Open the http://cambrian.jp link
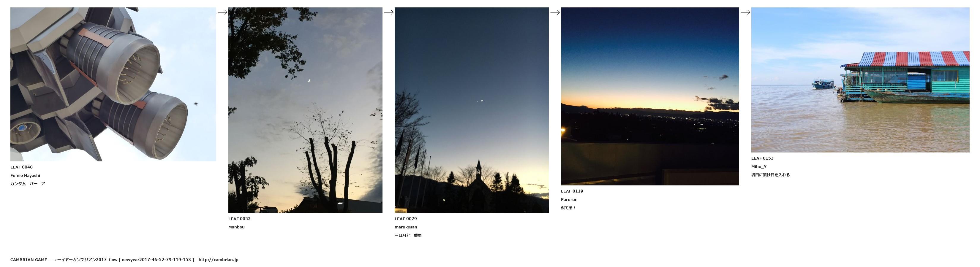Image resolution: width=980 pixels, height=267 pixels. point(218,260)
